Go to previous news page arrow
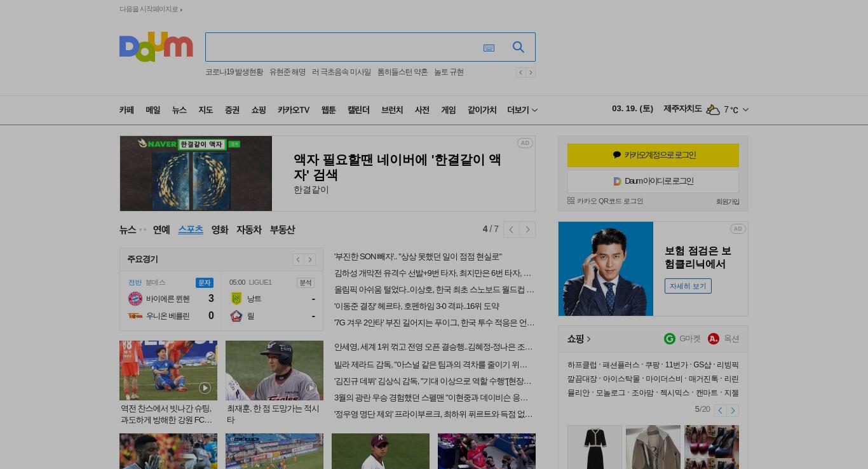This screenshot has width=868, height=469. pos(512,229)
